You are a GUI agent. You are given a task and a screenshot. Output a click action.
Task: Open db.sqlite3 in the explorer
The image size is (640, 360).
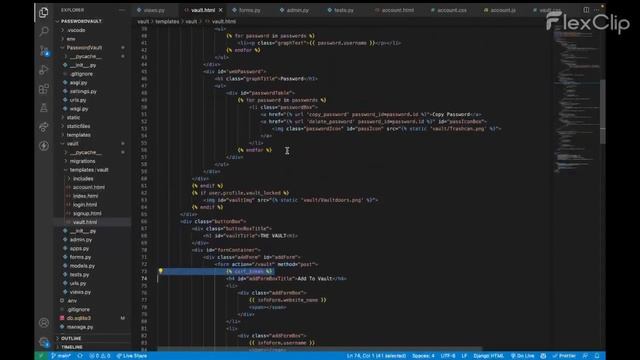pos(79,318)
